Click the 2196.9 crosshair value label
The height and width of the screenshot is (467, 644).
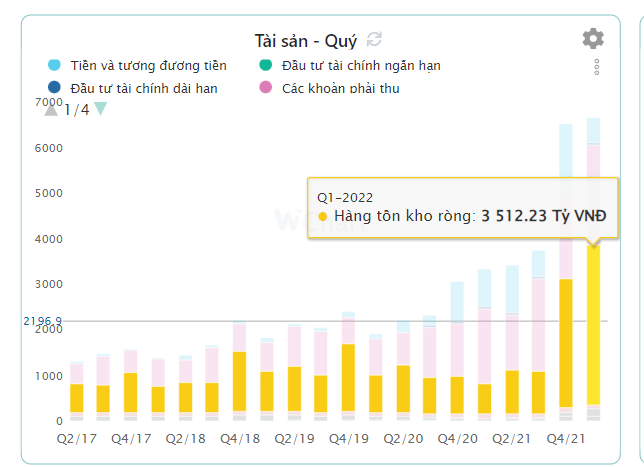click(x=42, y=321)
